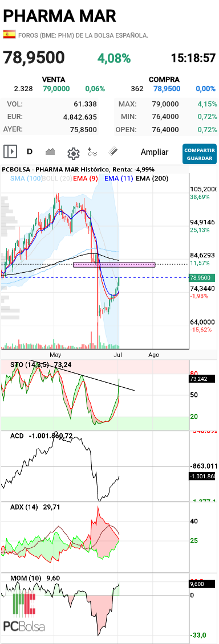The width and height of the screenshot is (219, 644).
Task: Click the Spanish flag icon
Action: point(9,35)
